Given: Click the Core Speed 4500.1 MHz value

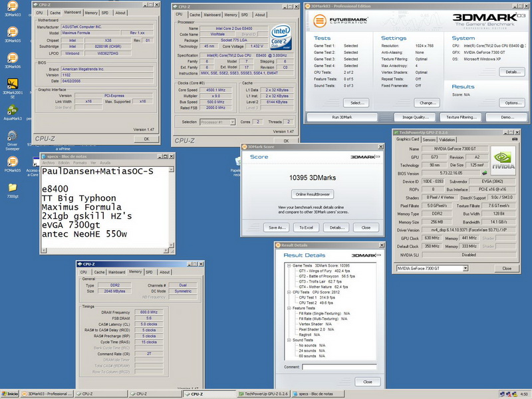Looking at the screenshot, I should [x=215, y=90].
